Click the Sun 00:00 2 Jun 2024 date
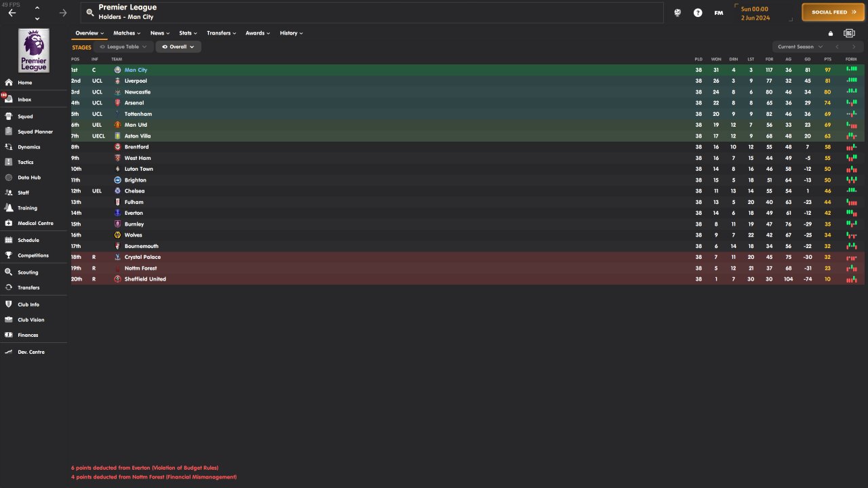The width and height of the screenshot is (868, 488). pyautogui.click(x=755, y=13)
